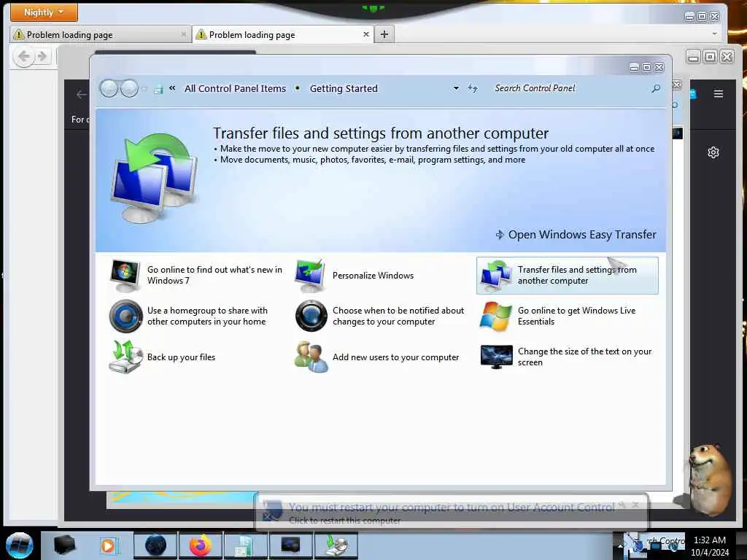747x560 pixels.
Task: Select the second Problem loading page tab
Action: click(282, 34)
